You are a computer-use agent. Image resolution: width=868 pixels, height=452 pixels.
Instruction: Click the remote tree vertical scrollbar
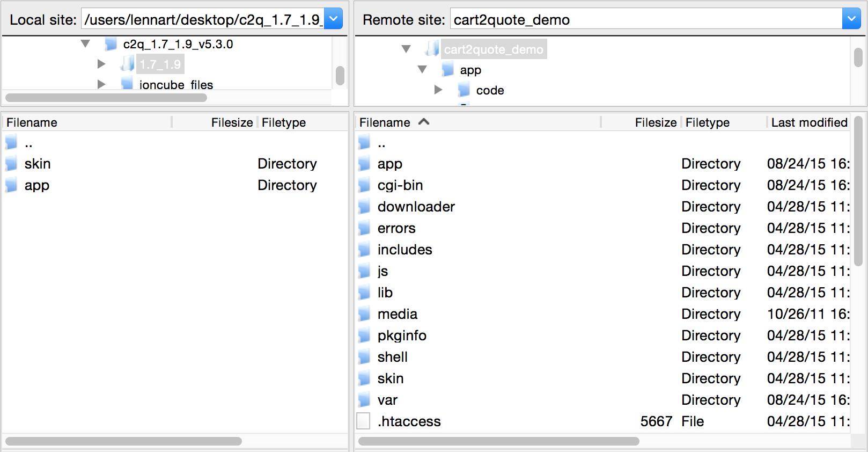pyautogui.click(x=858, y=57)
